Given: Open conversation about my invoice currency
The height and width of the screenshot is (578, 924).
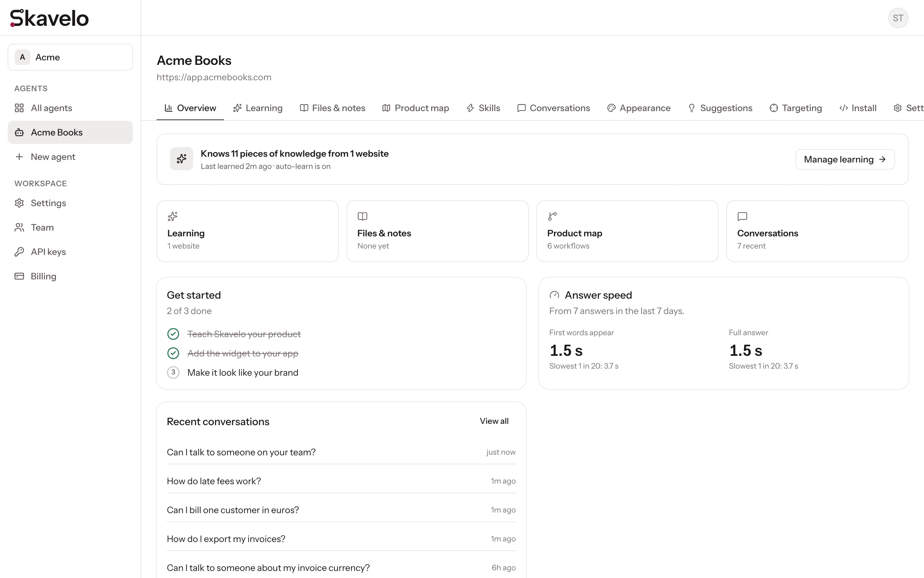Looking at the screenshot, I should [x=341, y=568].
